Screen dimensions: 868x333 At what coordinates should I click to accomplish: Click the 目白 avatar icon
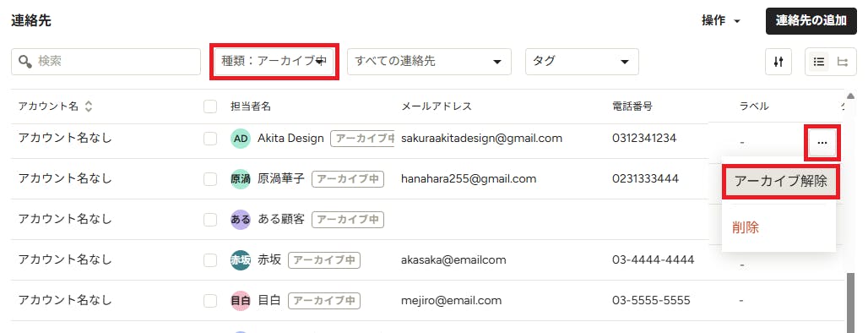(241, 301)
